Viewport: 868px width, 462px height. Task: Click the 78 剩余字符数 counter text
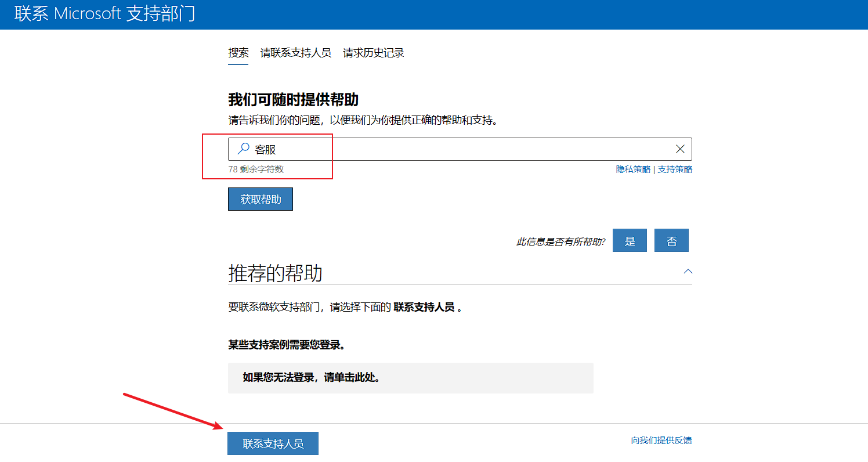(256, 169)
